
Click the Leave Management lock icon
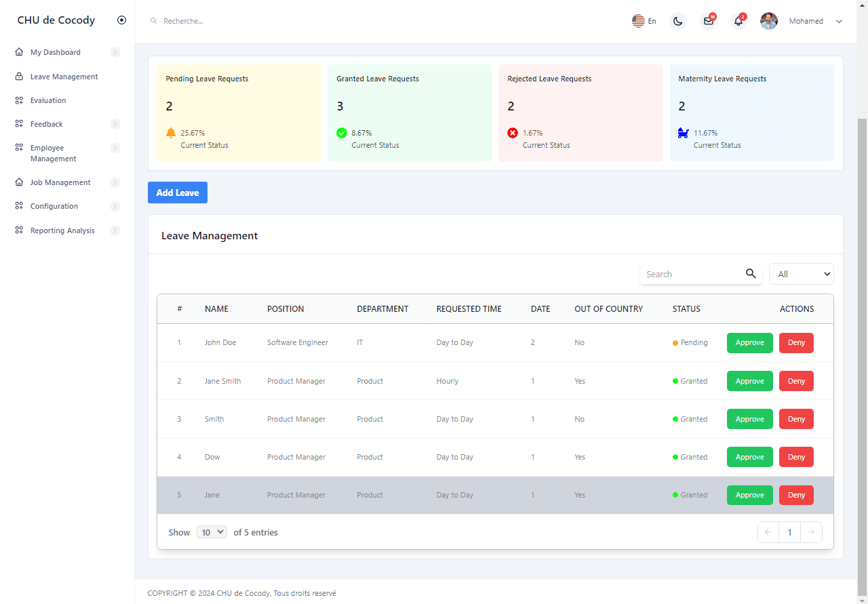(18, 76)
